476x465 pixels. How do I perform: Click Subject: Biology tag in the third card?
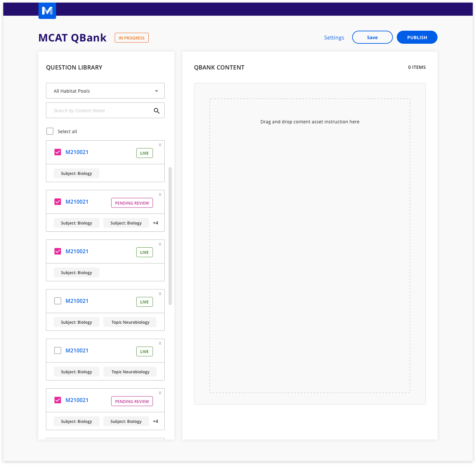pos(77,272)
